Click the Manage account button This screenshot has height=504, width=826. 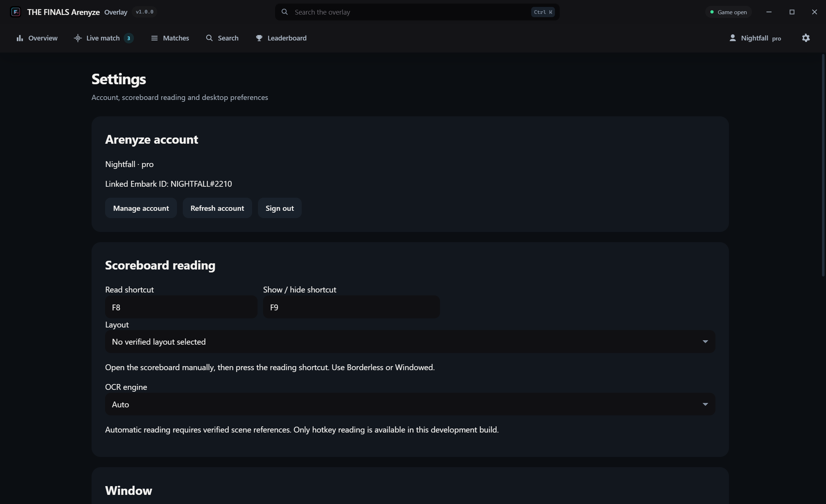coord(141,208)
